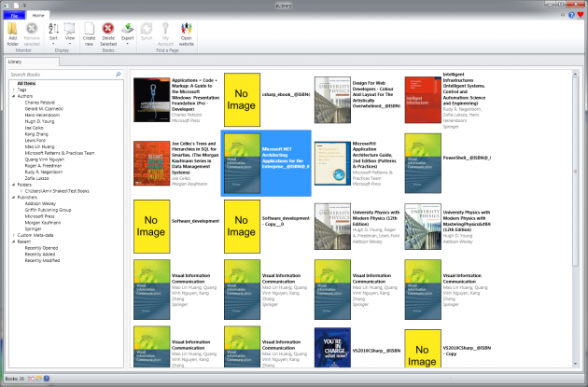Click the scroll down arrow of book list
Screen dimensions: 588x387
pyautogui.click(x=575, y=364)
